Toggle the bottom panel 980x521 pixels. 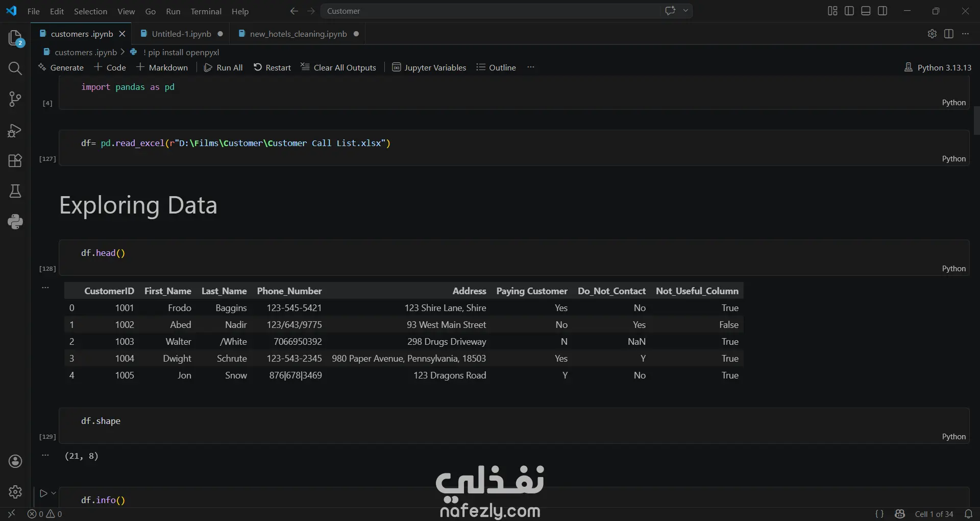coord(866,11)
